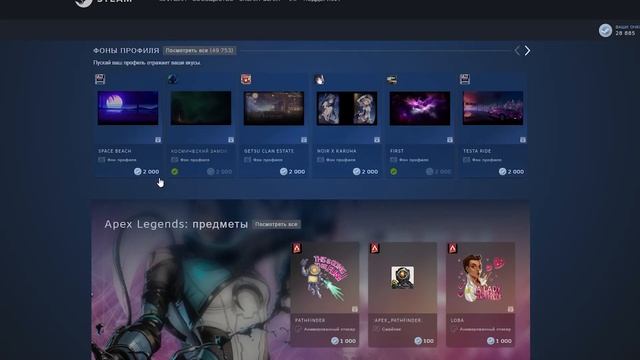Click game icon above First background card

click(392, 79)
